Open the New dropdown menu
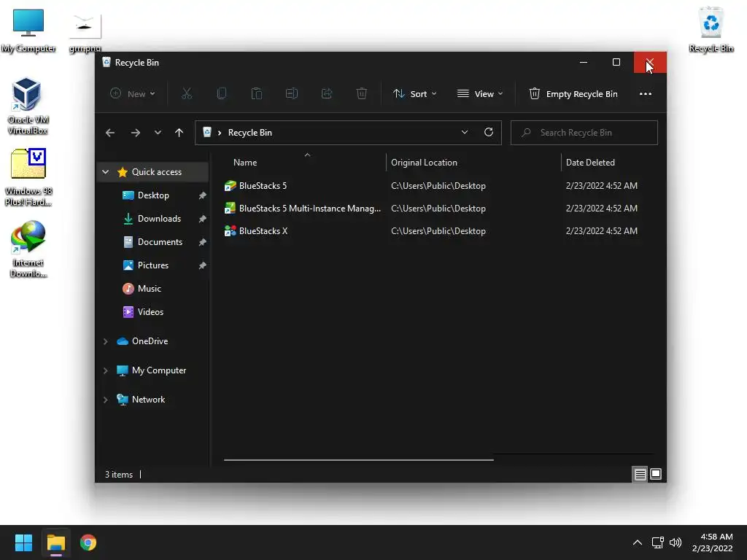Image resolution: width=747 pixels, height=560 pixels. coord(133,94)
